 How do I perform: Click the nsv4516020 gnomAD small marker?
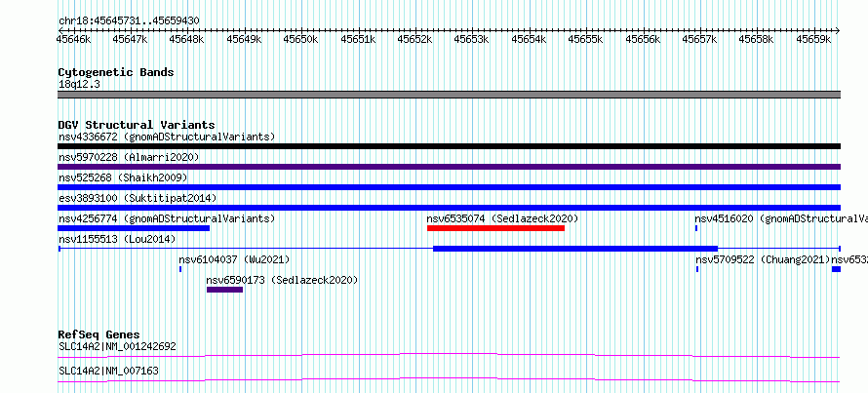pyautogui.click(x=696, y=228)
